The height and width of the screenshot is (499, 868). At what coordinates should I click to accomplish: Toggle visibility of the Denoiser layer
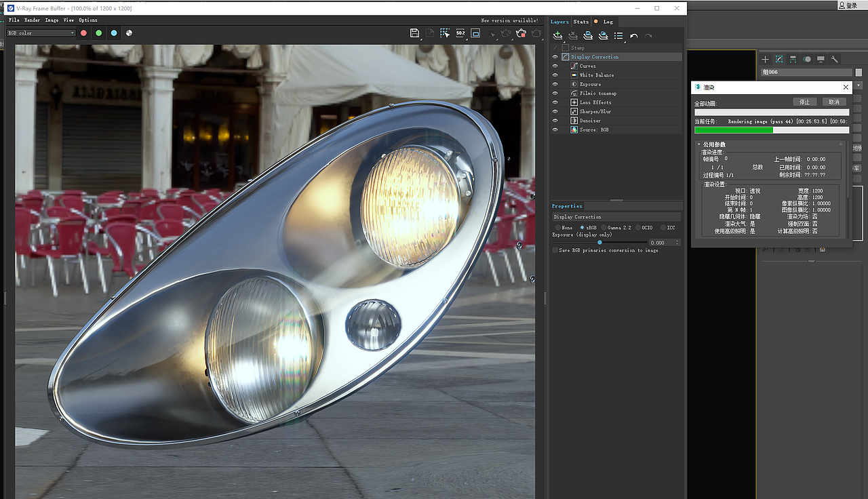click(x=555, y=121)
